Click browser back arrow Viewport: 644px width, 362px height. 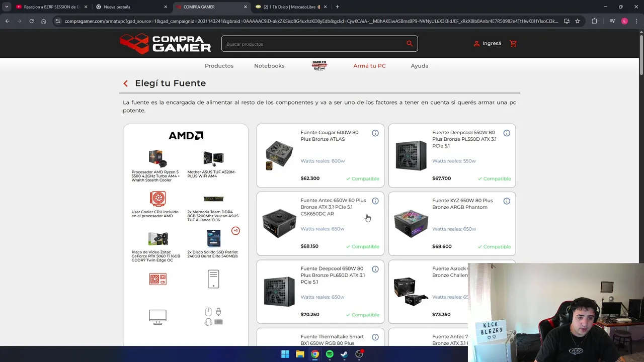[x=7, y=21]
